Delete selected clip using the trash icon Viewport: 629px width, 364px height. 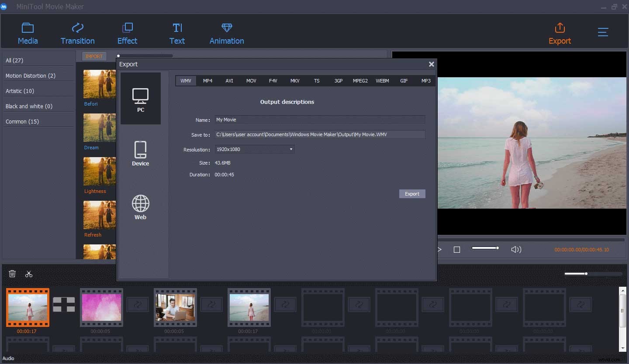tap(12, 274)
